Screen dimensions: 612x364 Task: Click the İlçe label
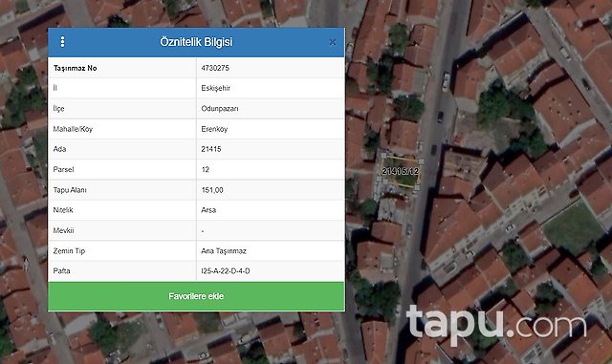coord(58,109)
